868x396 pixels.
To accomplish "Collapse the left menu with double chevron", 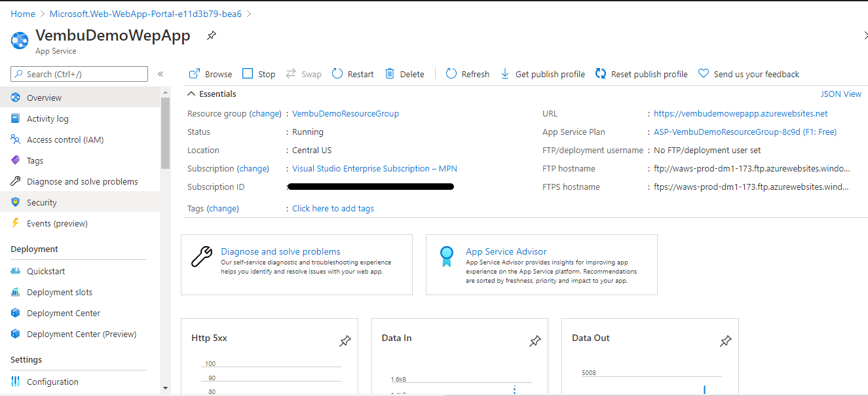I will coord(160,74).
